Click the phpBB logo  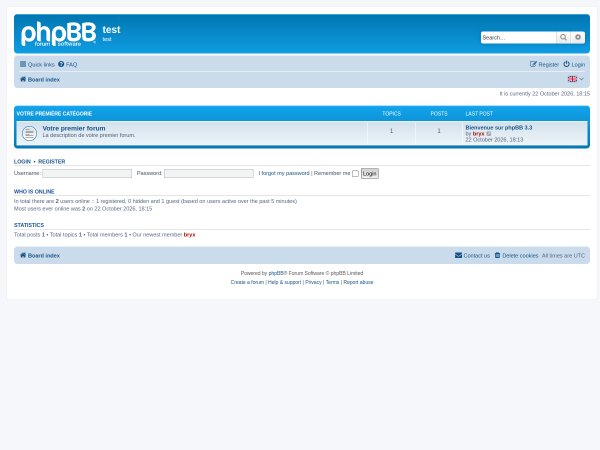pyautogui.click(x=59, y=34)
